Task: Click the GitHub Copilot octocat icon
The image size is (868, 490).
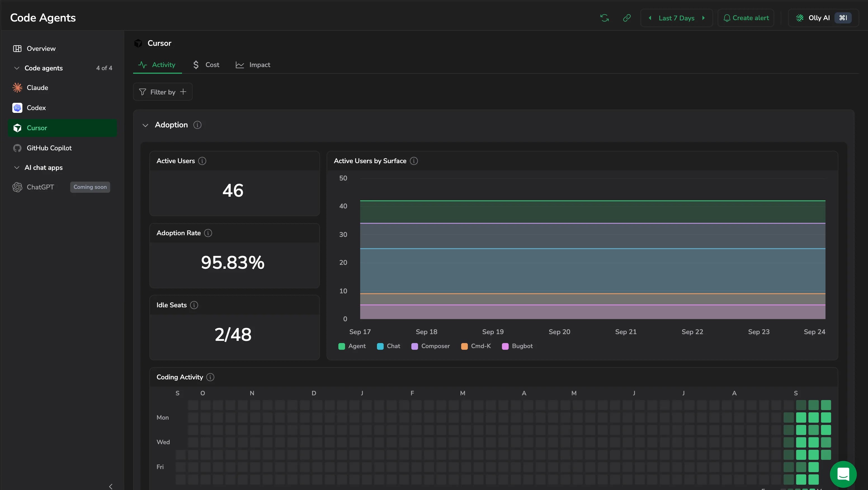Action: pyautogui.click(x=17, y=148)
